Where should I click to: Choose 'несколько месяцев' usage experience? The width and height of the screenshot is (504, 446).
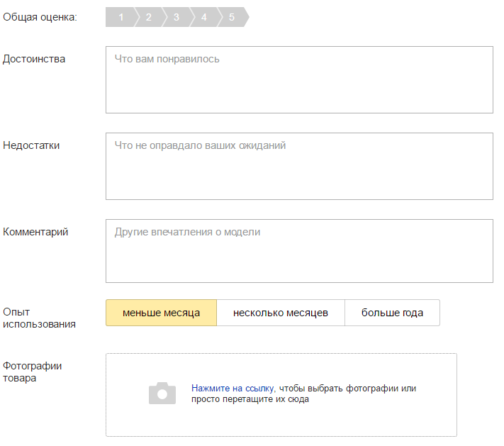click(280, 313)
